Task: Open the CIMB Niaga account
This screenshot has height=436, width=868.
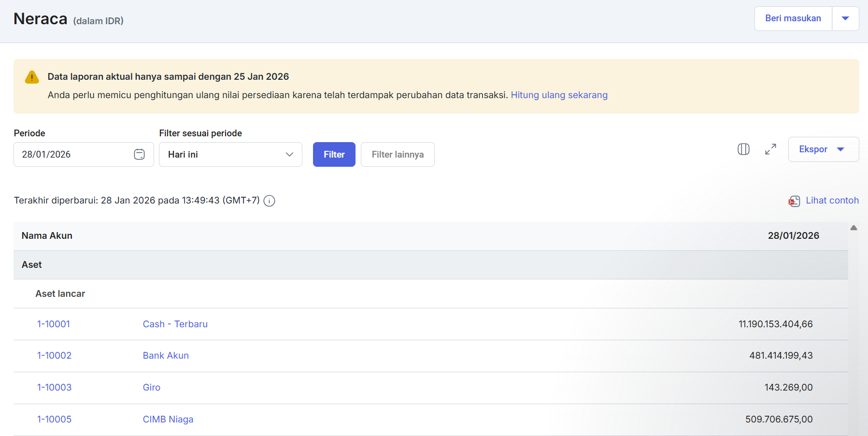Action: (x=168, y=420)
